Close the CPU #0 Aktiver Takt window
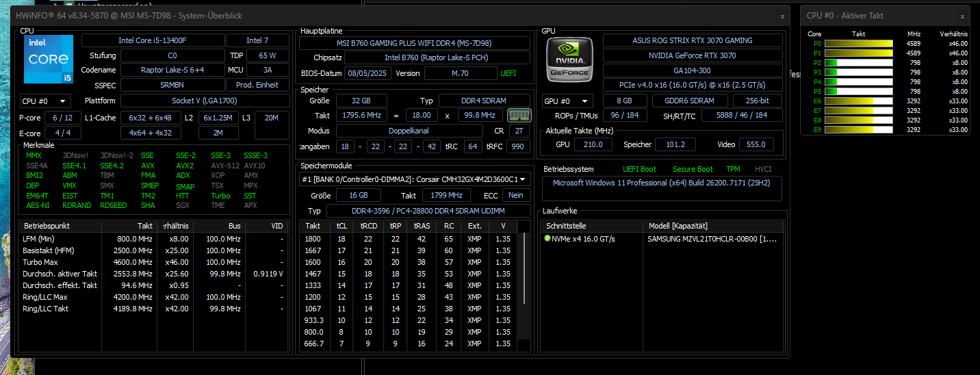The width and height of the screenshot is (980, 375). click(x=962, y=16)
